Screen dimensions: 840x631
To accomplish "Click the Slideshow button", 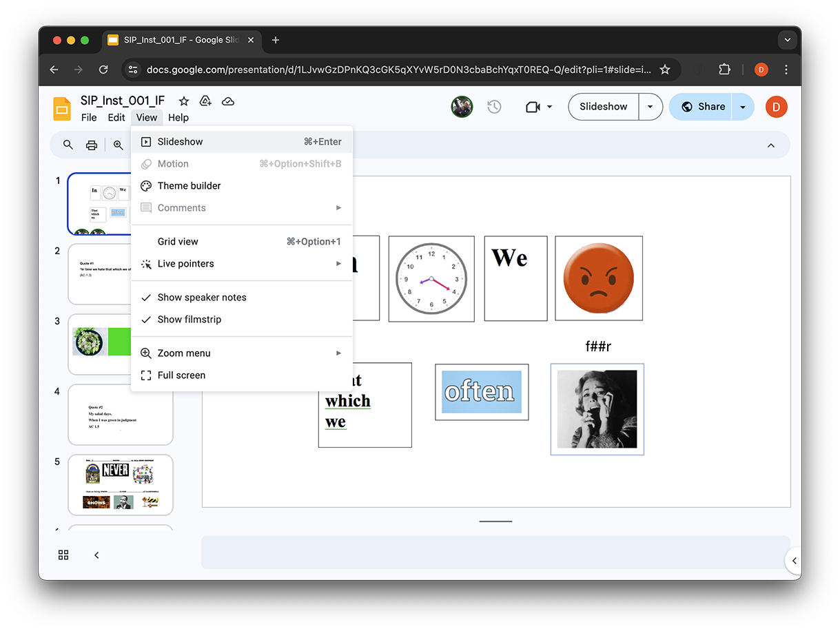I will [x=604, y=107].
